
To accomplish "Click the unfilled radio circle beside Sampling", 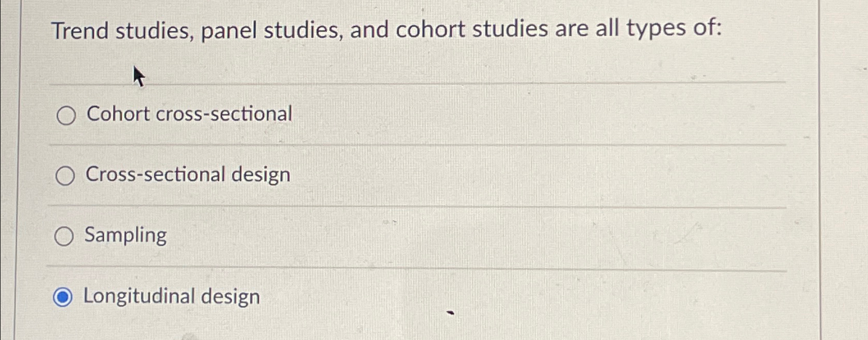I will coord(65,235).
